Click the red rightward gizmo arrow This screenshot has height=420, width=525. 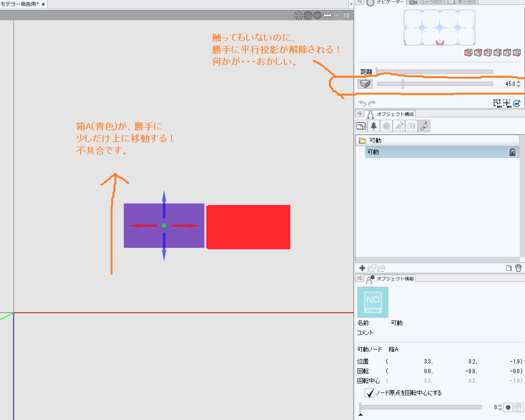coord(185,225)
